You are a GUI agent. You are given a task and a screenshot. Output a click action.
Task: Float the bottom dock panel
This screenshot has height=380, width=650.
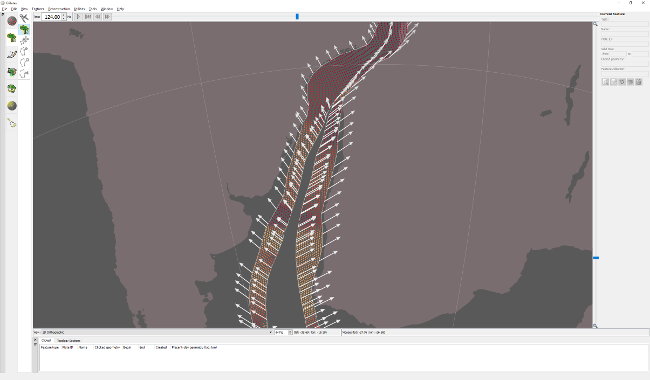point(35,344)
